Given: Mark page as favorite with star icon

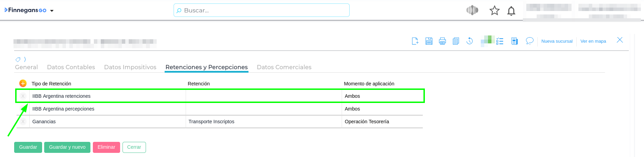Looking at the screenshot, I should [495, 11].
